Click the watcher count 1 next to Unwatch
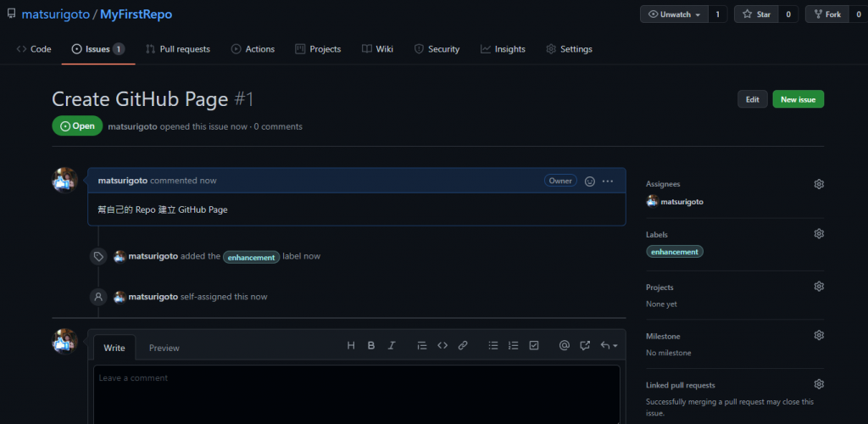Image resolution: width=868 pixels, height=424 pixels. (717, 14)
